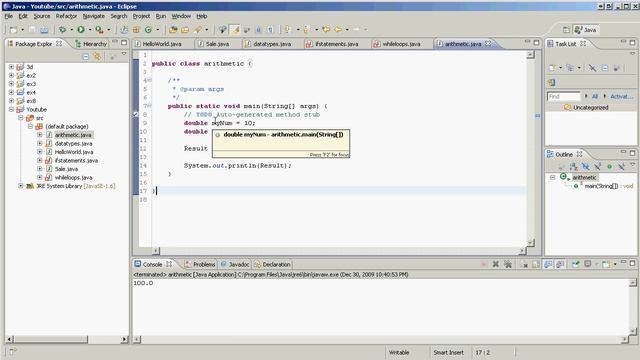Open the Source menu

click(x=42, y=16)
